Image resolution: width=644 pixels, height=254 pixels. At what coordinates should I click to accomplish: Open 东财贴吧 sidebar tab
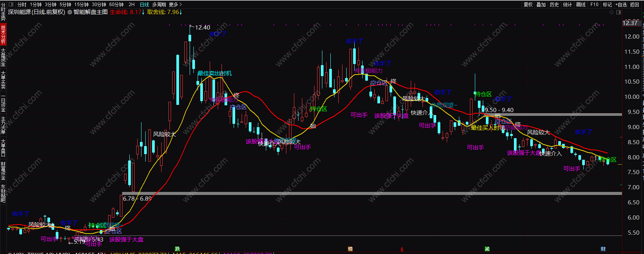3,194
